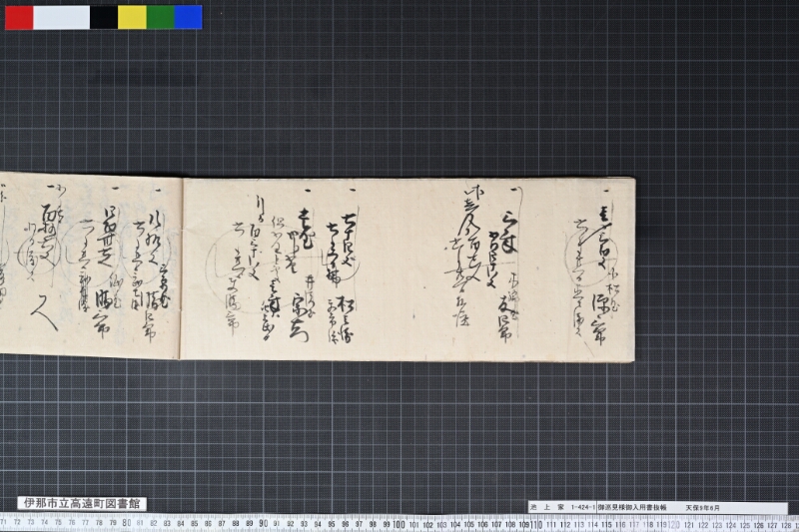Click the 110 mark on the ruler
The height and width of the screenshot is (532, 799).
tap(536, 524)
